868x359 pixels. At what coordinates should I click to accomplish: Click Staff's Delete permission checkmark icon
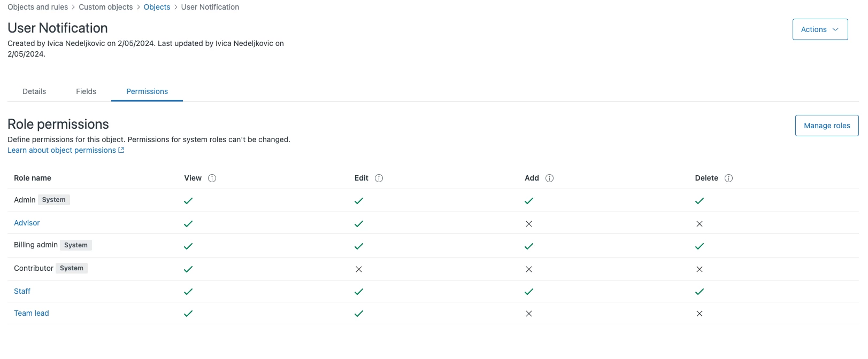pyautogui.click(x=700, y=292)
